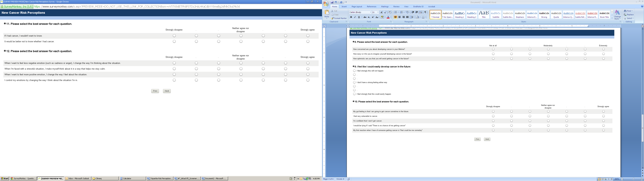Open the font size dropdown showing 11
The height and width of the screenshot is (181, 644).
pos(378,12)
